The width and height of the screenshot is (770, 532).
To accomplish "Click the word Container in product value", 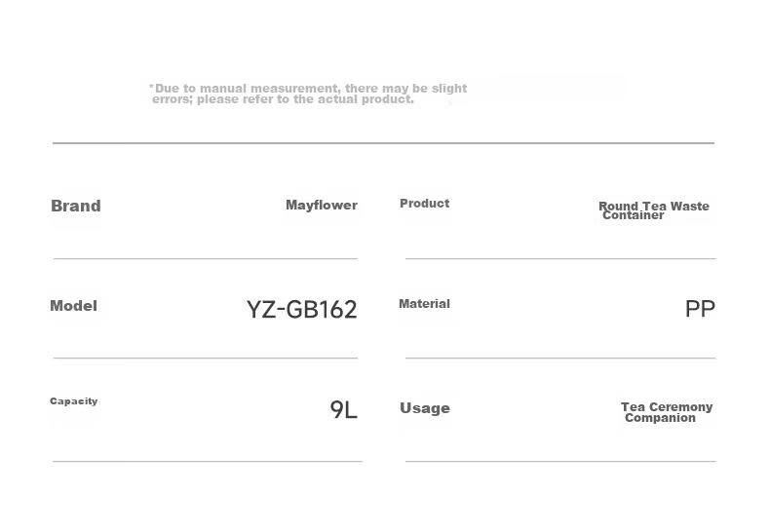I will [x=633, y=215].
